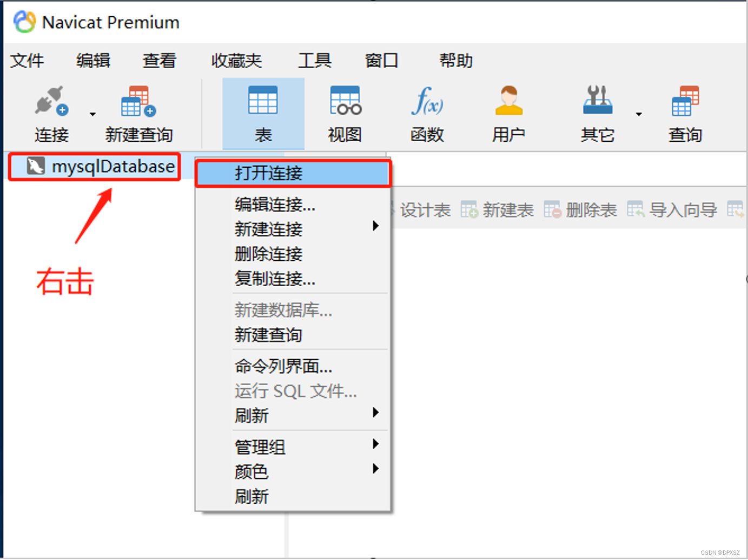748x560 pixels.
Task: Open the Favorites (收藏夹) menu
Action: [236, 61]
